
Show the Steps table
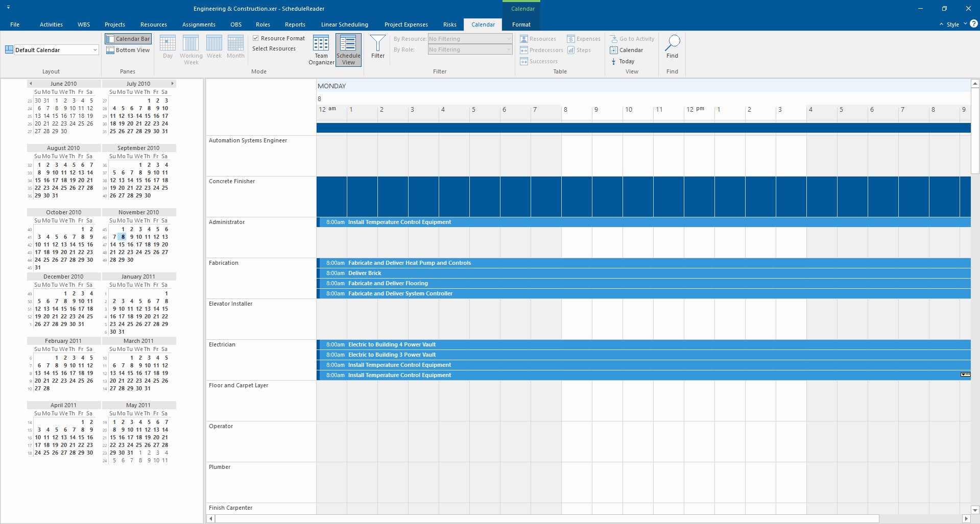pyautogui.click(x=579, y=50)
